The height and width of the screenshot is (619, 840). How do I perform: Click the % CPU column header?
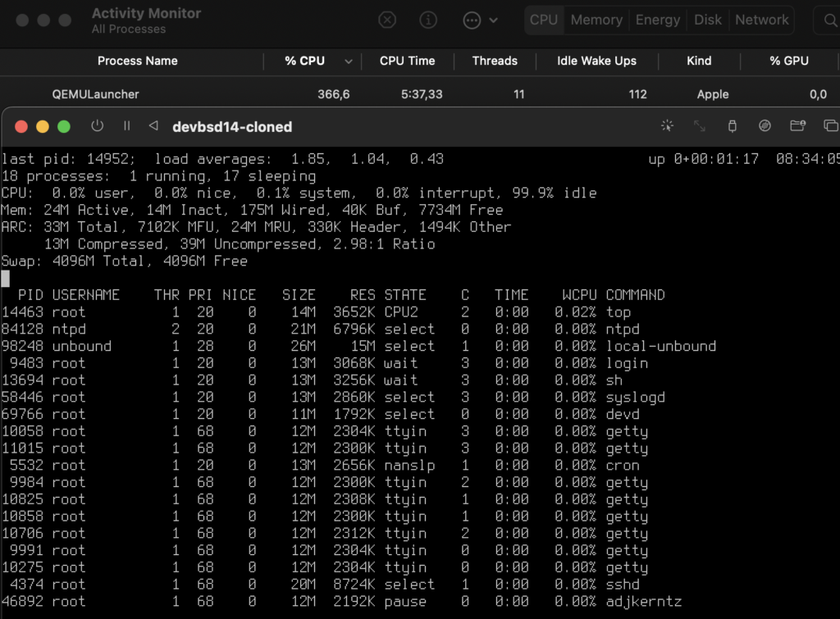(304, 61)
